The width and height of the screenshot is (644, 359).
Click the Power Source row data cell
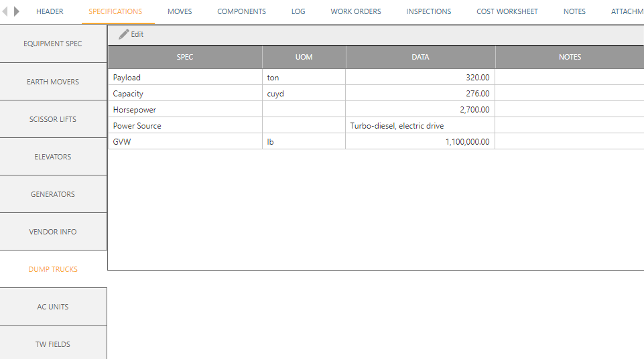[x=420, y=126]
